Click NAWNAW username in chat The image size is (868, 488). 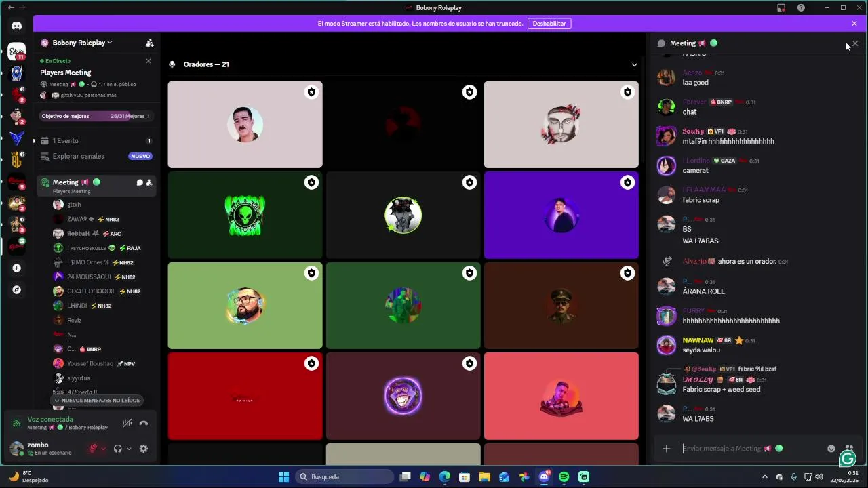(698, 340)
